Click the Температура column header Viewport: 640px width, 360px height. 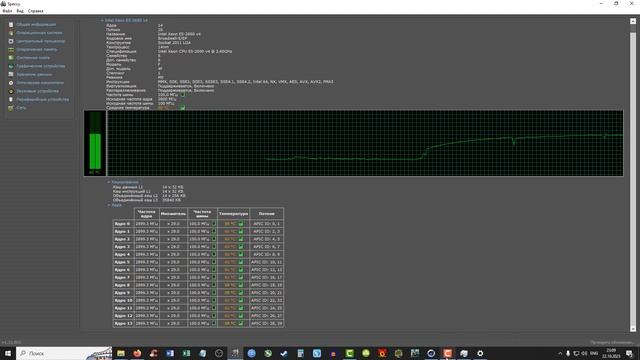pyautogui.click(x=233, y=213)
